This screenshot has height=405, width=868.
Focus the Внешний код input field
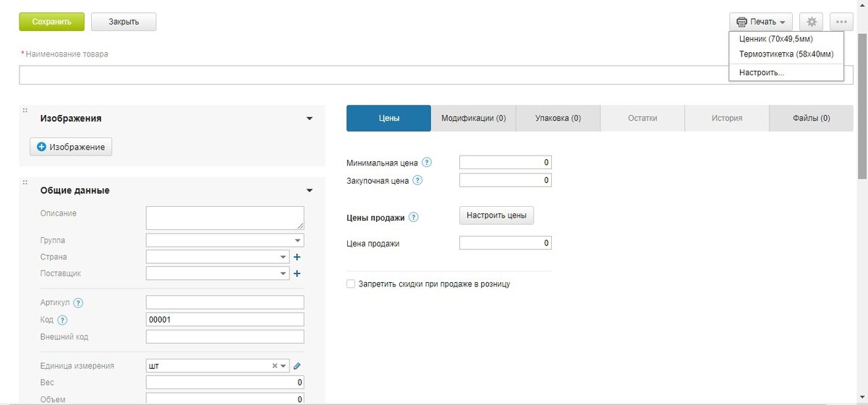(x=225, y=337)
